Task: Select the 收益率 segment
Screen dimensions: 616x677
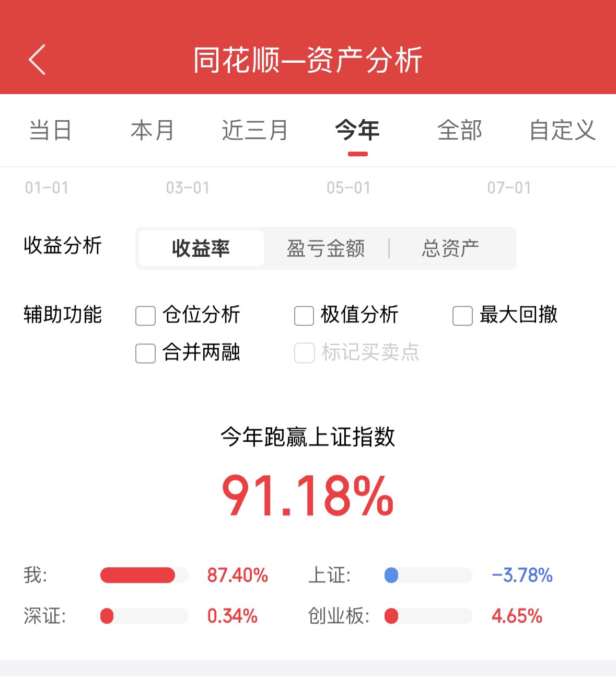Action: tap(201, 248)
